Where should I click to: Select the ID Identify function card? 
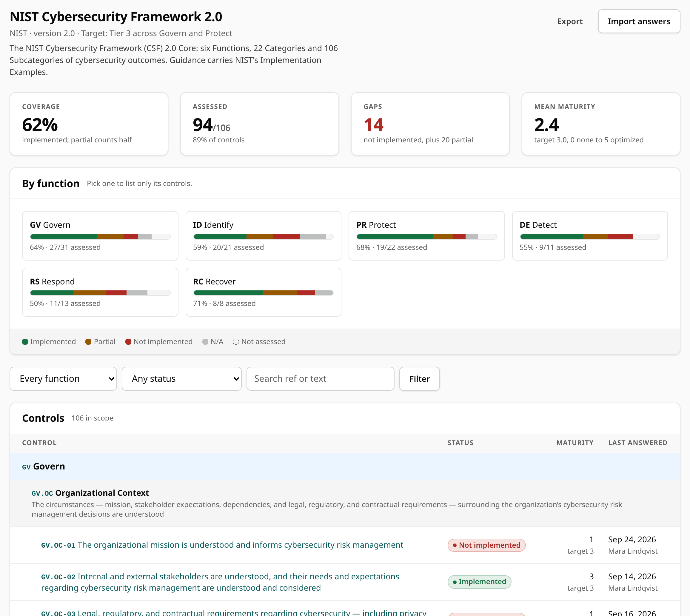point(263,235)
